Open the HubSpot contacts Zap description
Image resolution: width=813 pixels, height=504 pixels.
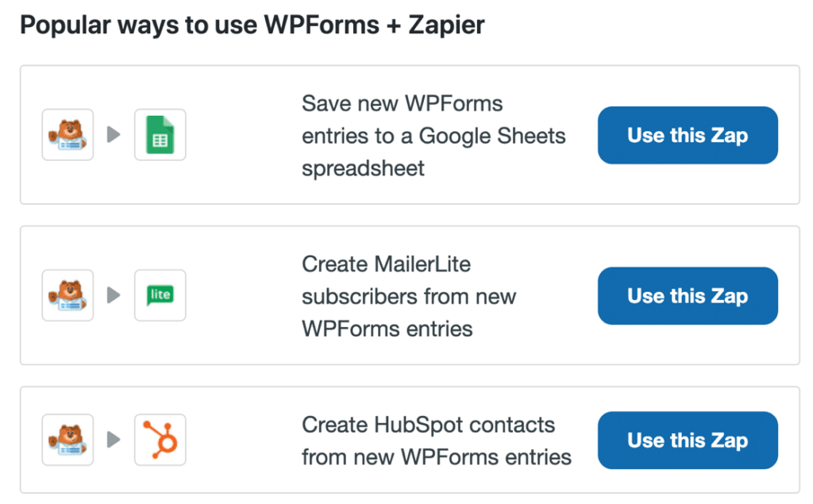pos(437,441)
